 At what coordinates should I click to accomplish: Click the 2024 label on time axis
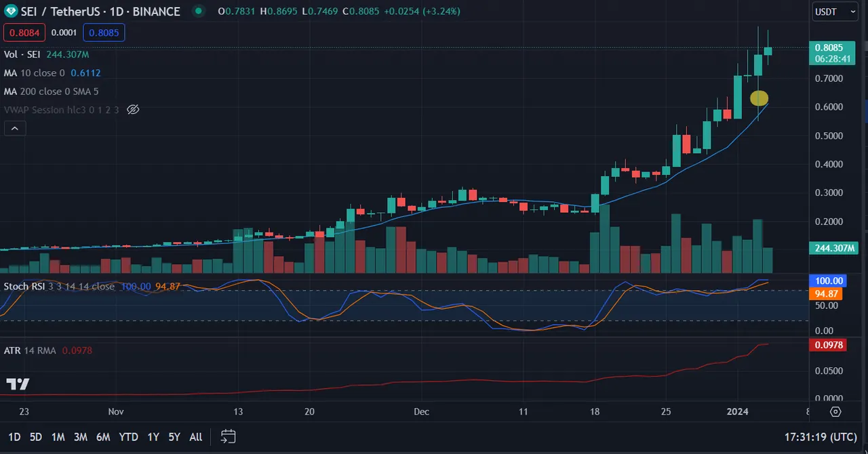tap(737, 411)
